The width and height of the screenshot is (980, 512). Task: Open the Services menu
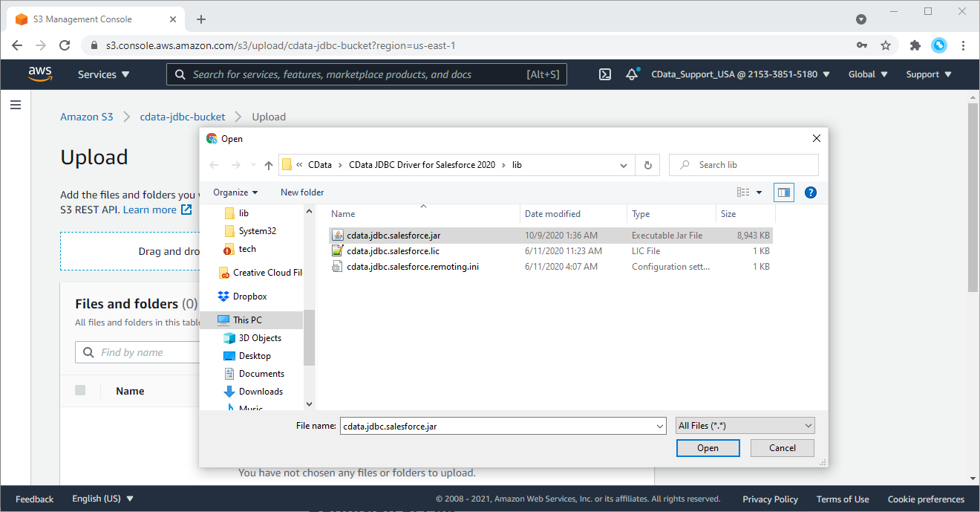point(103,74)
